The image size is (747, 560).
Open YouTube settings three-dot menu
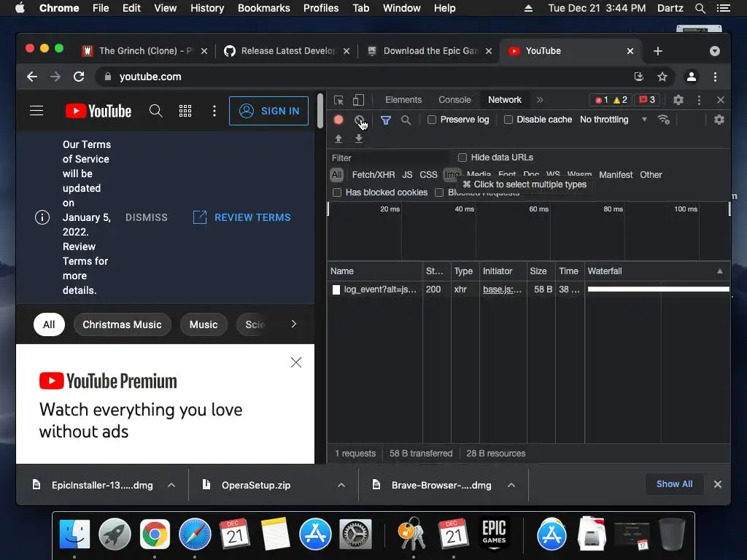tap(214, 111)
